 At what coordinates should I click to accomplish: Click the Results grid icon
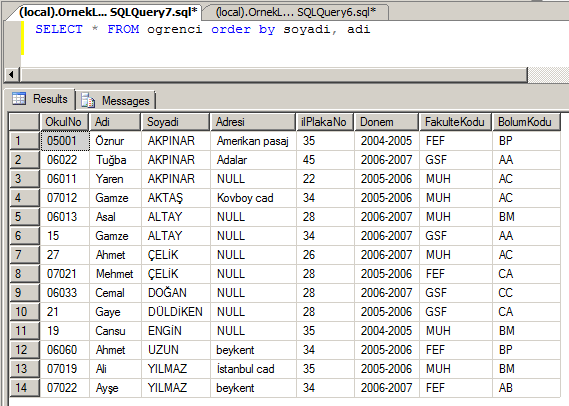coord(19,99)
